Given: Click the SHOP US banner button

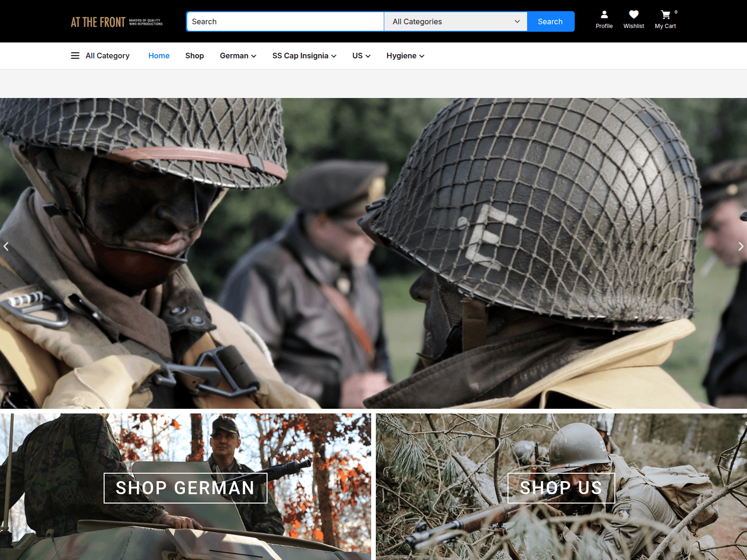Looking at the screenshot, I should tap(561, 488).
